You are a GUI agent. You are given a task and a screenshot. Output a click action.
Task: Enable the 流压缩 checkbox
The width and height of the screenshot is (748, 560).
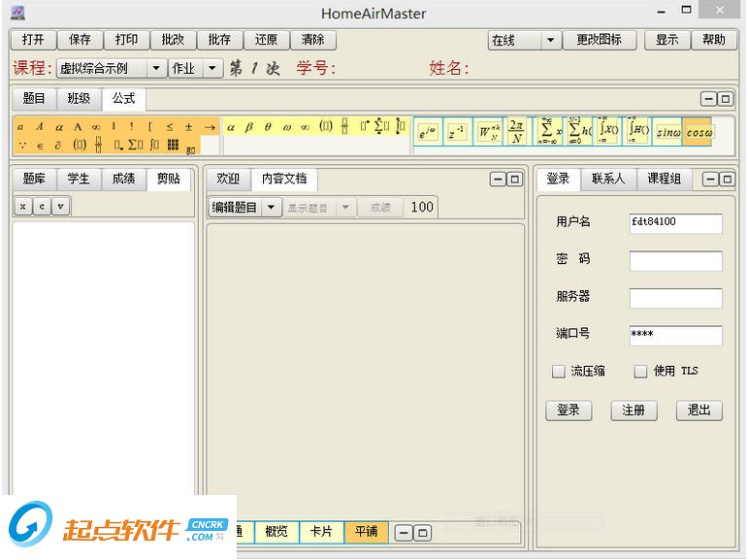[x=558, y=371]
